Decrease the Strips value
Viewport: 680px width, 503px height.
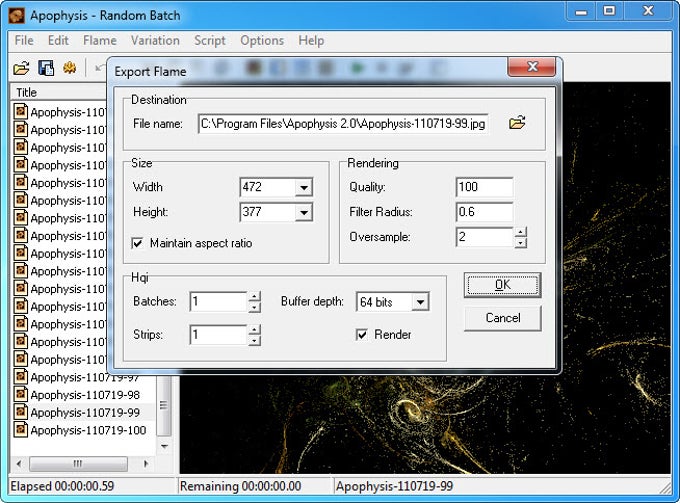[x=255, y=340]
